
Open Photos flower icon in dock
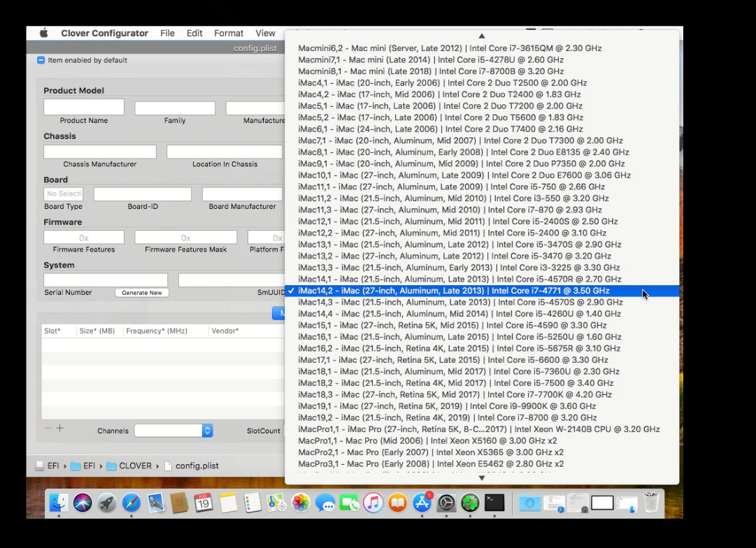[x=301, y=503]
